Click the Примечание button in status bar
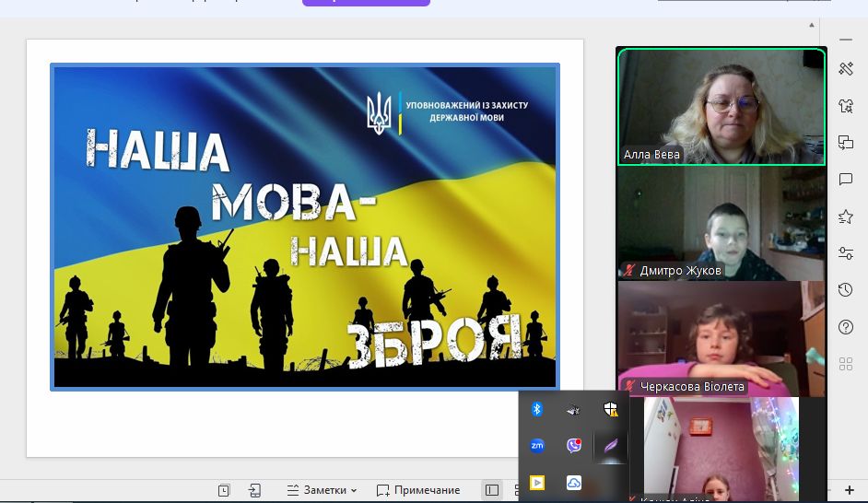 (x=418, y=490)
